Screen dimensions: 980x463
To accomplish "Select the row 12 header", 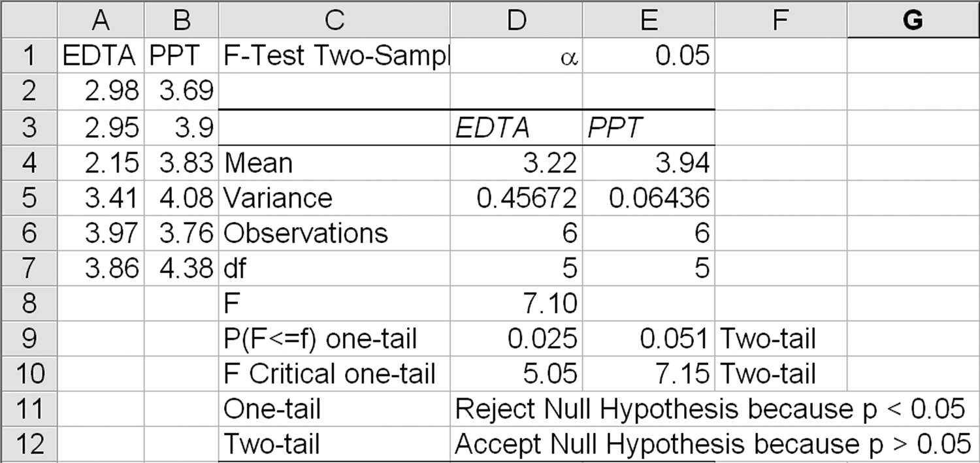I will [29, 444].
